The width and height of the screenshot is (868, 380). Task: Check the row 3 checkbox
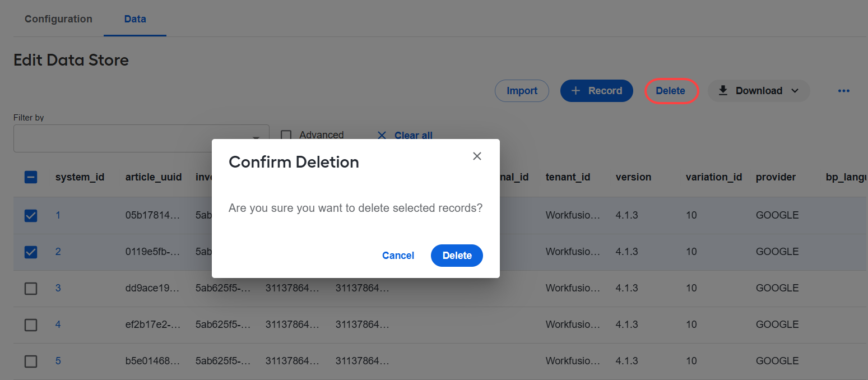[31, 288]
